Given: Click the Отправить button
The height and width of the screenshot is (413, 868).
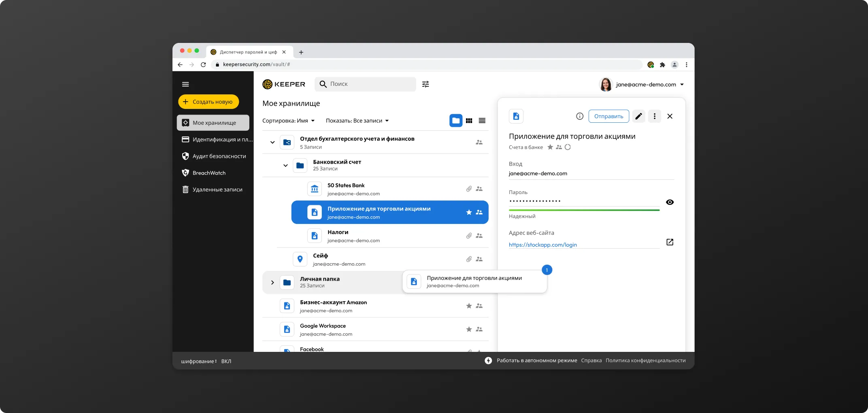Looking at the screenshot, I should pos(608,116).
